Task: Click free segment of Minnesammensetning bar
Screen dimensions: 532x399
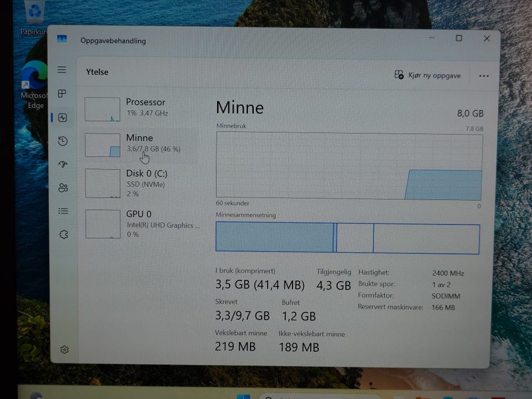Action: pyautogui.click(x=427, y=239)
